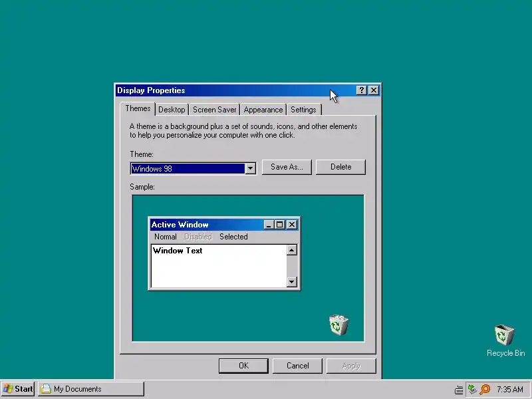Click the down arrow of sample scrollbar
This screenshot has height=399, width=532.
coord(292,281)
